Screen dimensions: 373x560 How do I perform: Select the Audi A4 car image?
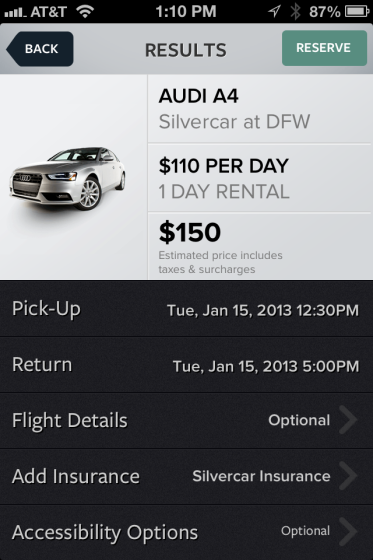(x=67, y=178)
